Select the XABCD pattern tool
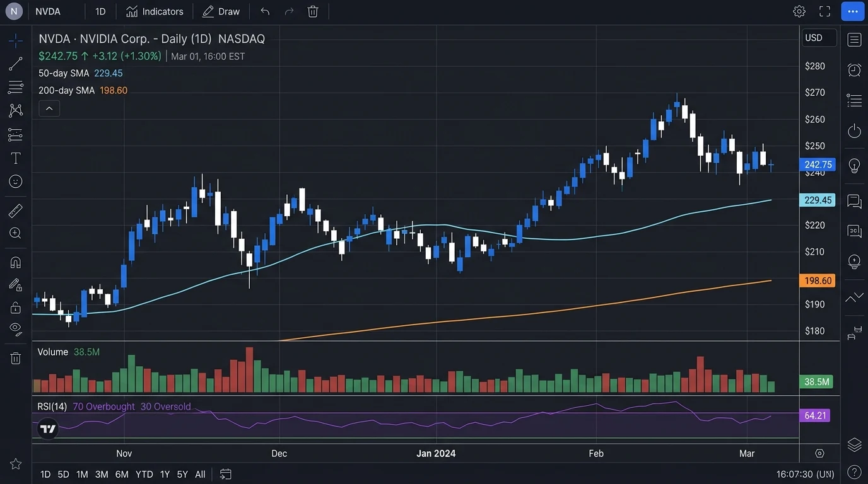This screenshot has height=484, width=868. point(16,110)
